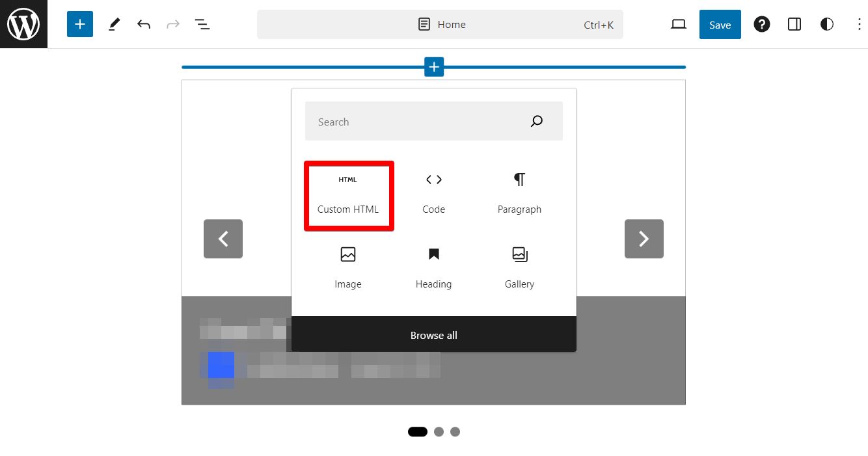The width and height of the screenshot is (868, 456).
Task: Advance the carousel with the right arrow
Action: (644, 239)
